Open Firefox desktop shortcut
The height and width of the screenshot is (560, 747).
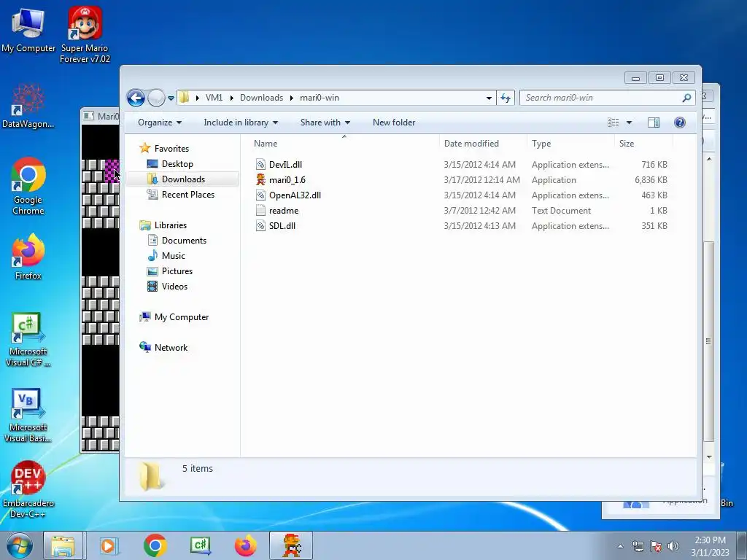point(28,257)
